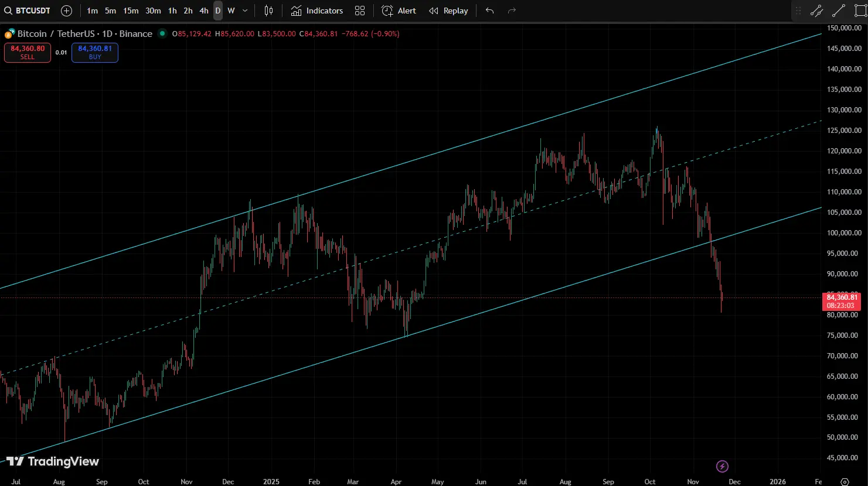Open the BTCUSDT symbol search
Image resolution: width=868 pixels, height=486 pixels.
tap(28, 11)
